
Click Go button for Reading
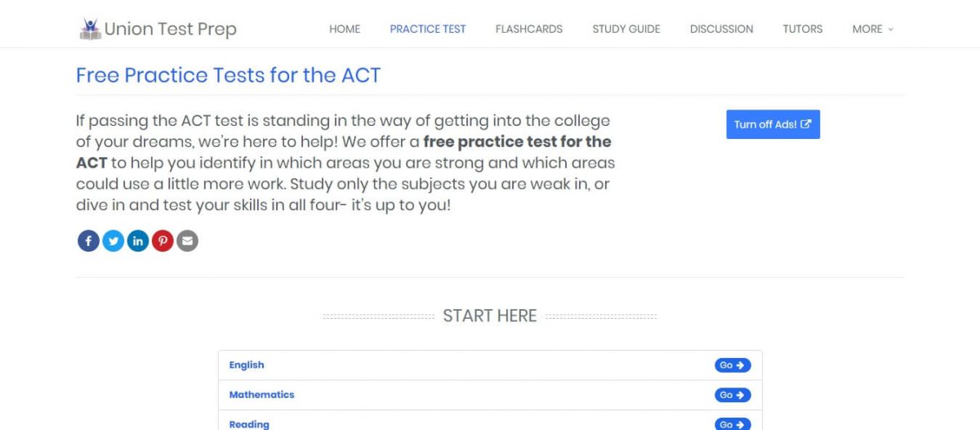[x=732, y=424]
